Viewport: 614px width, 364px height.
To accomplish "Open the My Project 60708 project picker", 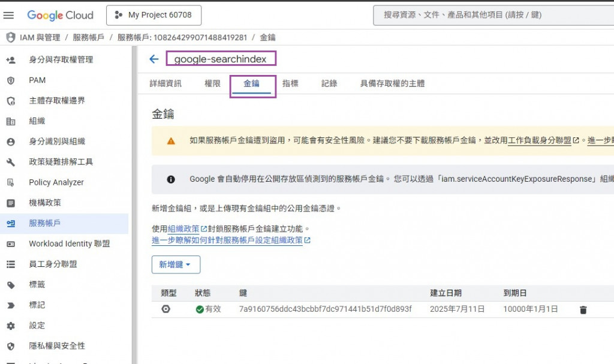I will point(154,15).
